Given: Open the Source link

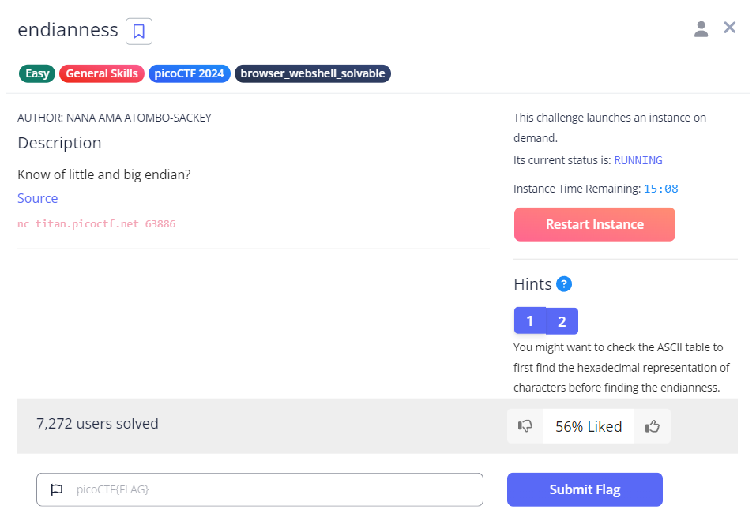Looking at the screenshot, I should [x=38, y=198].
